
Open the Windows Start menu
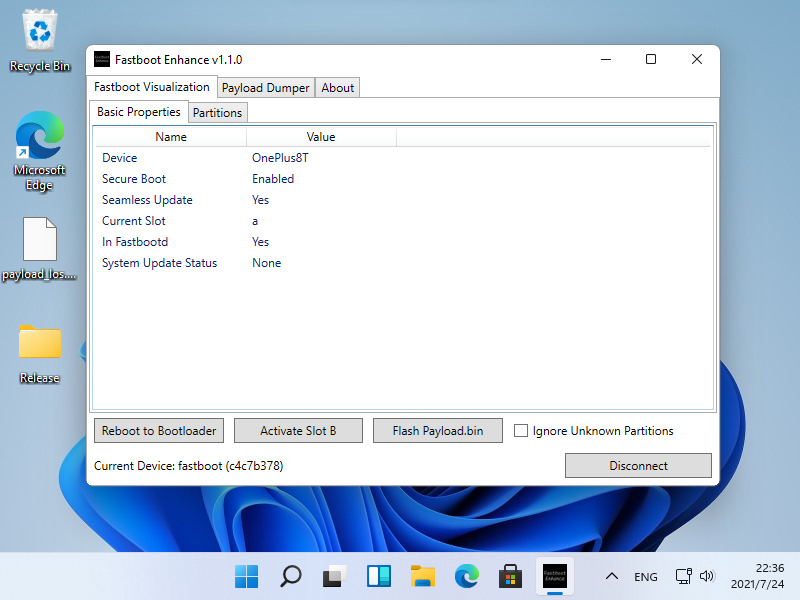[246, 577]
